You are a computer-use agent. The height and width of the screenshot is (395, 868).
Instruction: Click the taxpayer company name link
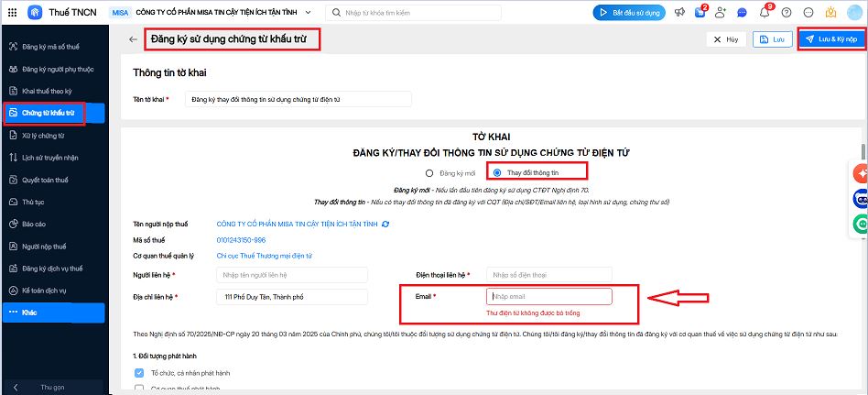coord(297,225)
